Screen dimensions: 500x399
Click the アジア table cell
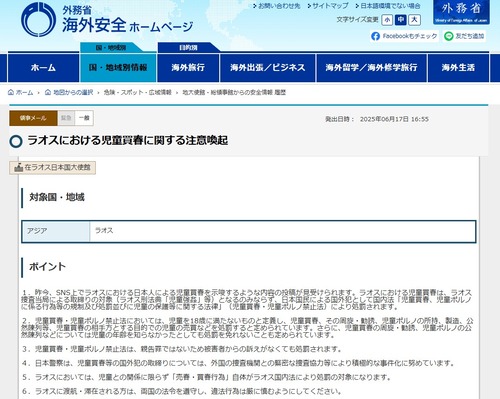tap(56, 231)
